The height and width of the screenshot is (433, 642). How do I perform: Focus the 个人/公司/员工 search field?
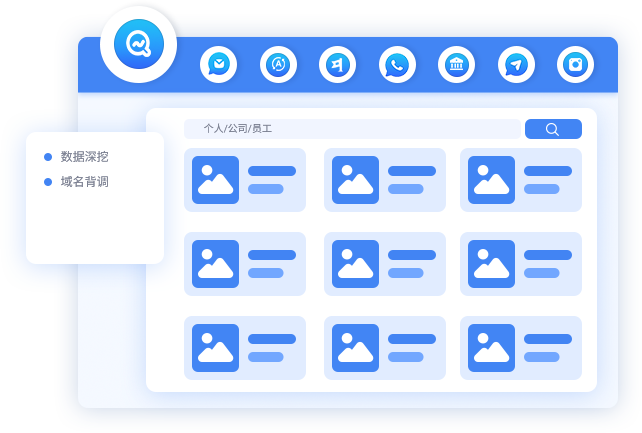click(x=352, y=129)
